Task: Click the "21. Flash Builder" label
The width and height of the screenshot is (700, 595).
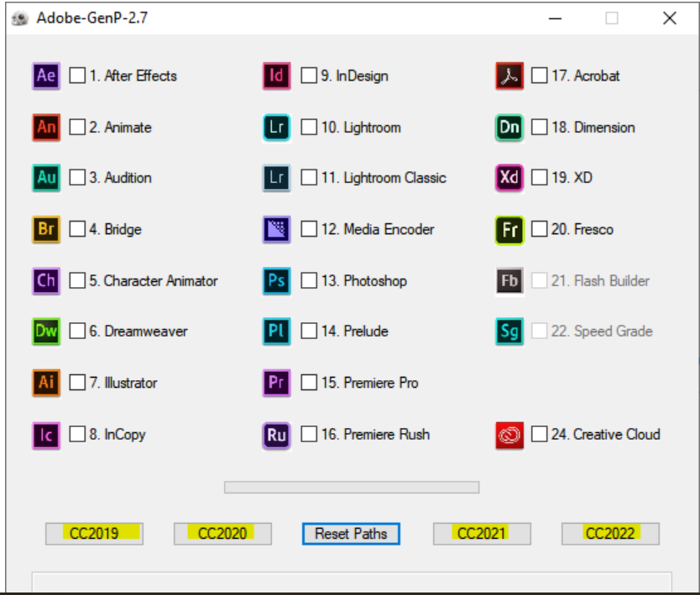Action: point(600,281)
